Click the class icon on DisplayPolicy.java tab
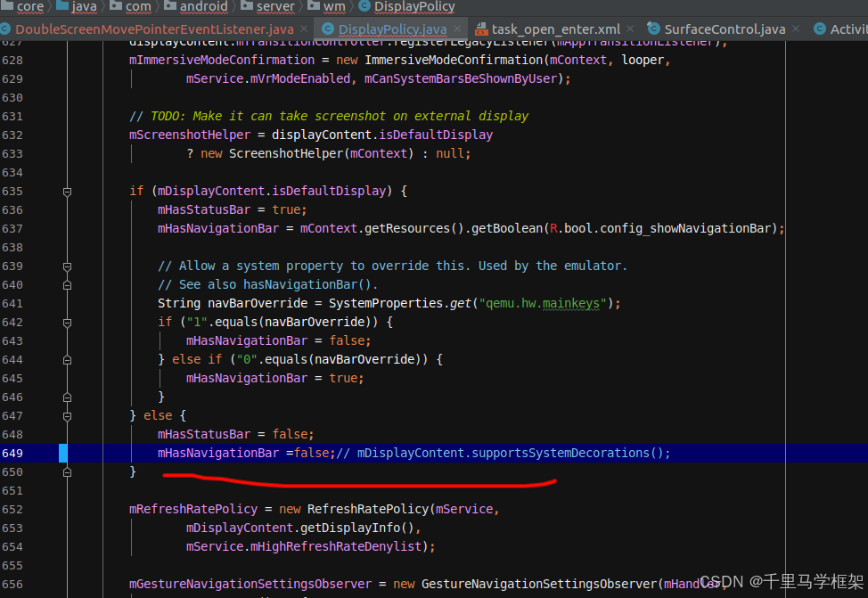The image size is (868, 598). click(328, 29)
